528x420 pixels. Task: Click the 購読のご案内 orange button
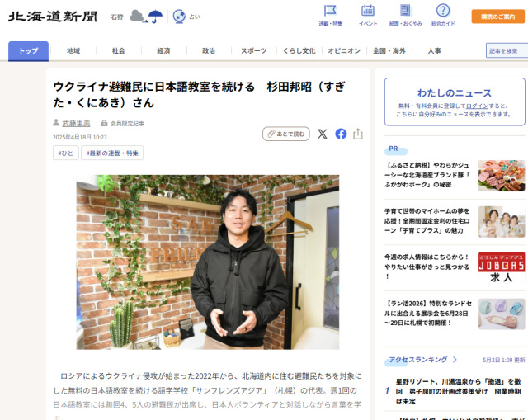coord(498,17)
